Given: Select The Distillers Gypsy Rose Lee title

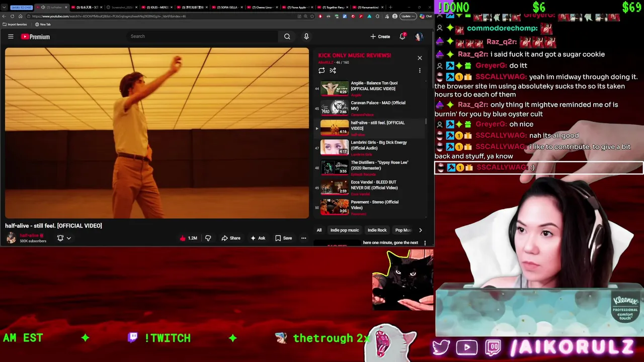Looking at the screenshot, I should coord(379,165).
